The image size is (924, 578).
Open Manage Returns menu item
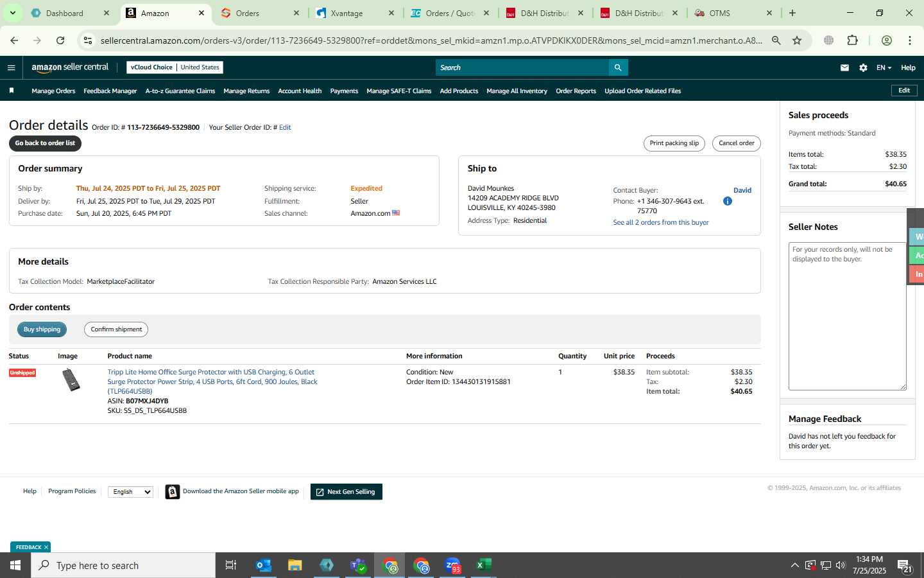click(246, 91)
